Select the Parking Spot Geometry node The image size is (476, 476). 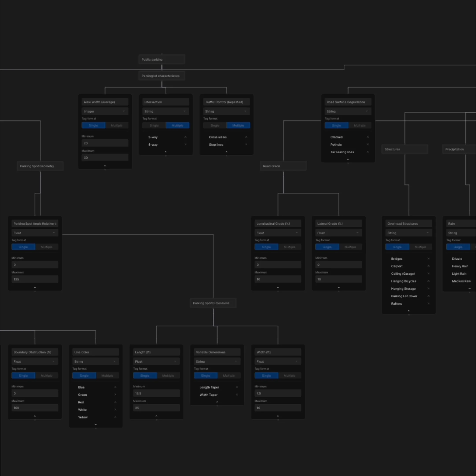tap(40, 166)
